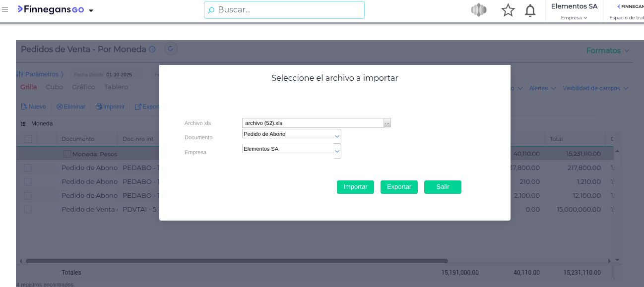Open the Formatos dropdown
Screen dimensions: 644x287
pos(608,51)
